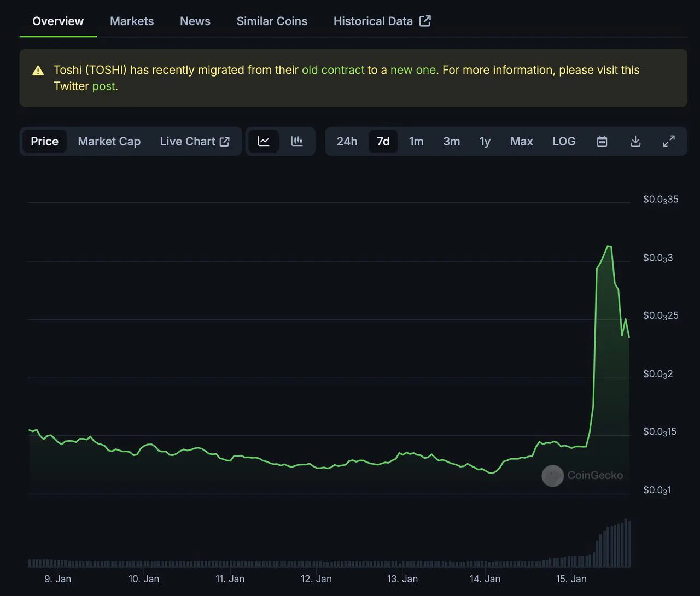Set chart range to 1y
Viewport: 700px width, 596px height.
(485, 141)
